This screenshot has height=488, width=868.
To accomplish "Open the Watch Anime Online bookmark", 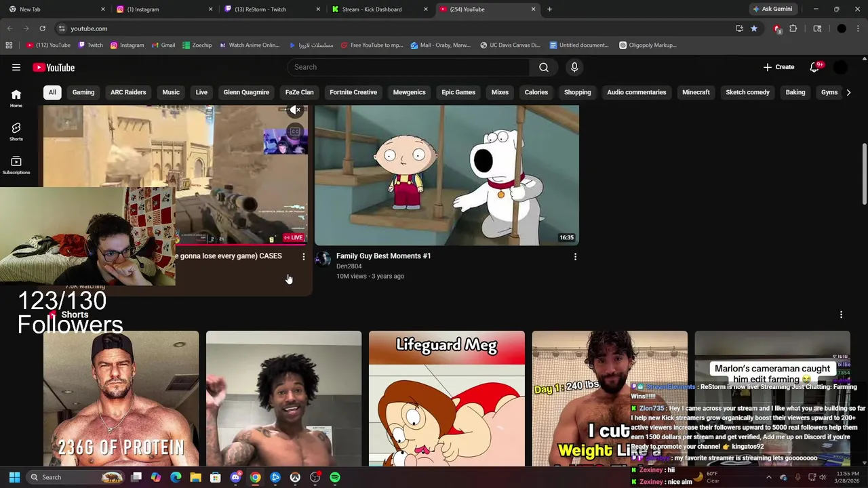I will click(249, 45).
